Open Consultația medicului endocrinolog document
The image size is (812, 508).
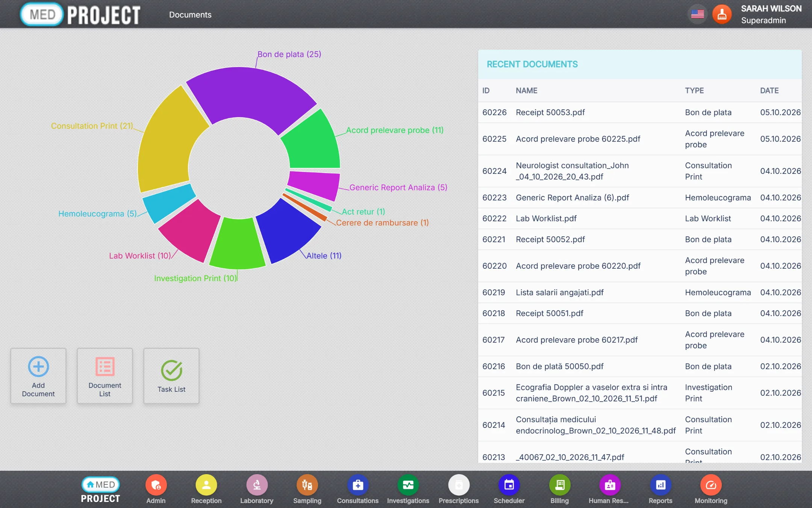pyautogui.click(x=640, y=425)
